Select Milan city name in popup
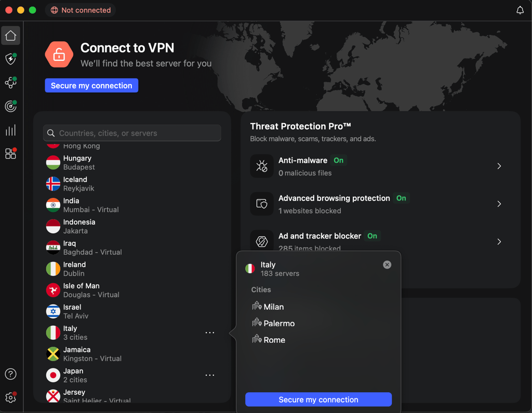Screen dimensions: 532x413 [x=273, y=307]
